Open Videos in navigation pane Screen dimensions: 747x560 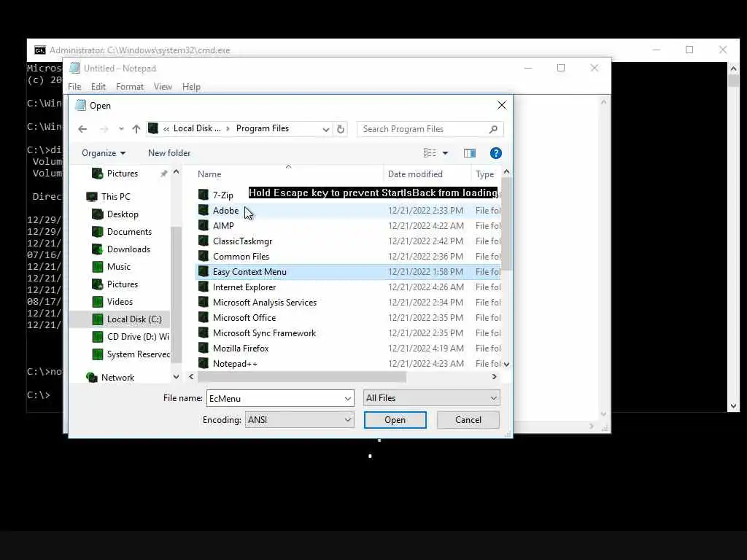click(120, 302)
